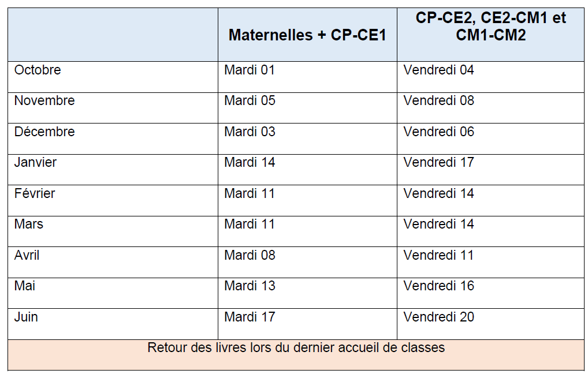The height and width of the screenshot is (374, 588).
Task: Select the CP-CE2, CE2-CM1 et CM1-CM2 header
Action: point(491,27)
